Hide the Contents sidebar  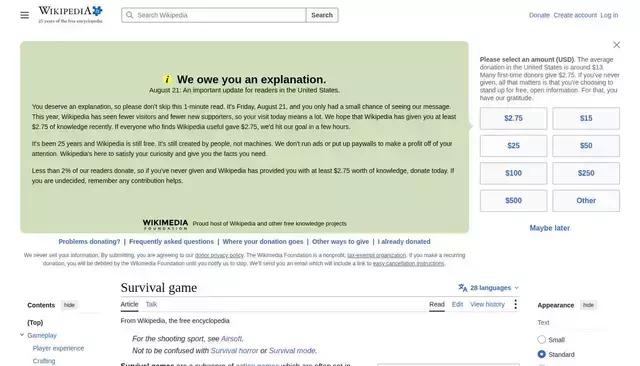(69, 305)
